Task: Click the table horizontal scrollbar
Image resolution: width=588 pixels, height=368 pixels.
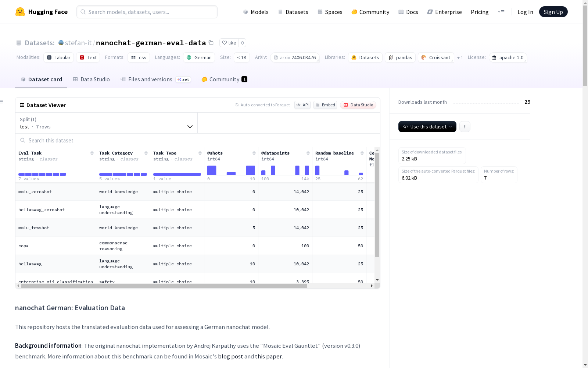Action: (164, 286)
